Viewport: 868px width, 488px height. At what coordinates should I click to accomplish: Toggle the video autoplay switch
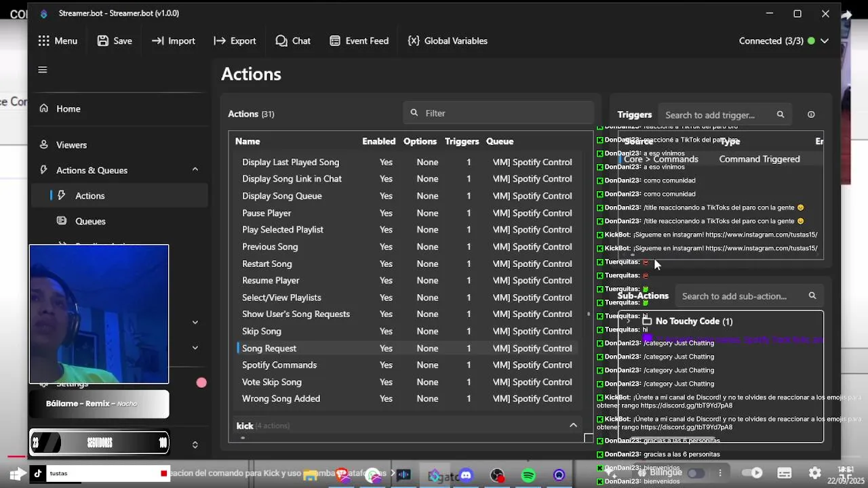pos(753,473)
